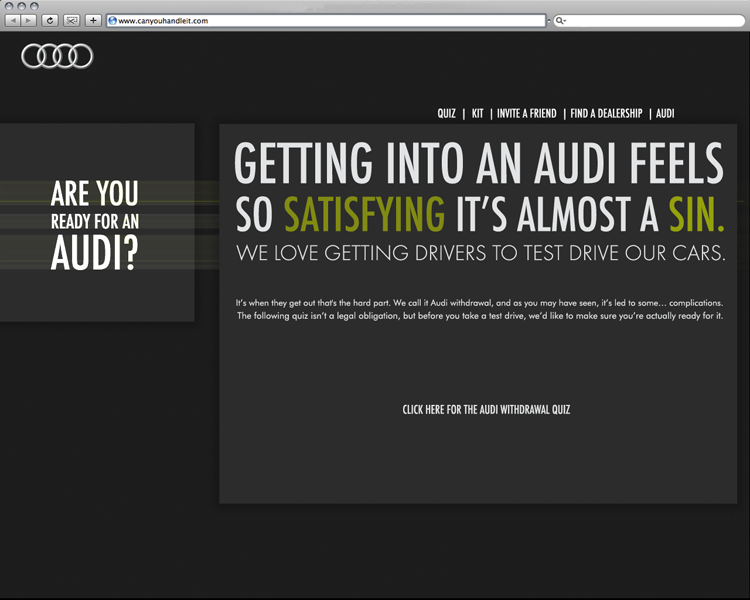Click the Audi four-rings logo
Viewport: 750px width, 600px height.
click(57, 56)
